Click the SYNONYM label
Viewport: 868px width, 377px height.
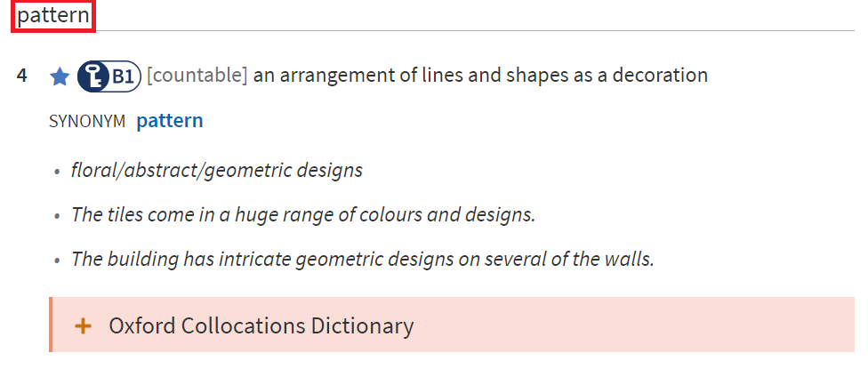[x=87, y=121]
